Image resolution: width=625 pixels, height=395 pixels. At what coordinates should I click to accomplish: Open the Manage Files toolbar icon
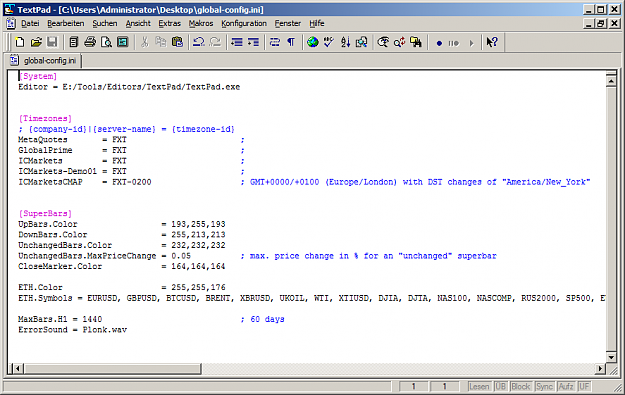[x=73, y=42]
